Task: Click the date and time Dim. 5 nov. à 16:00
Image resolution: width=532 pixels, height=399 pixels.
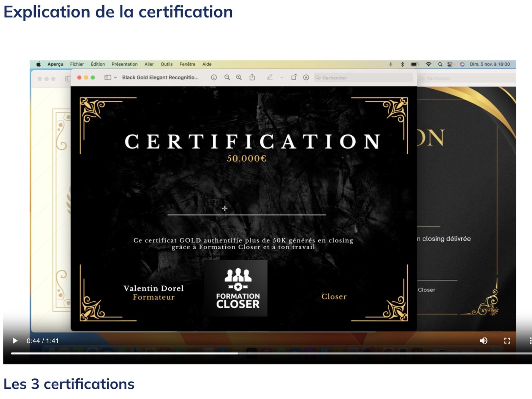Action: pos(490,64)
